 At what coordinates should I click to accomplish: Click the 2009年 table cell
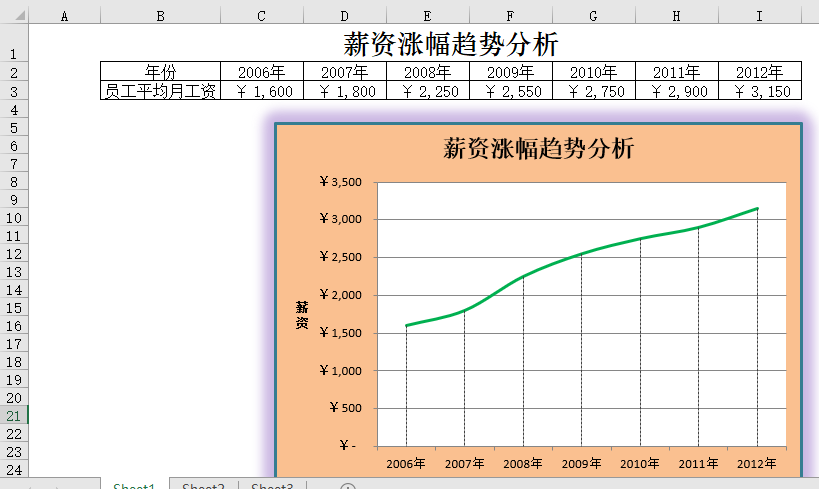pos(510,72)
